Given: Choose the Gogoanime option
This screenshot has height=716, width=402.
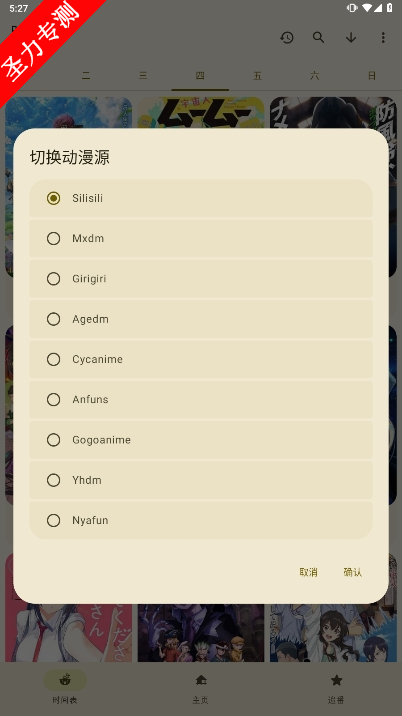Looking at the screenshot, I should [x=201, y=439].
